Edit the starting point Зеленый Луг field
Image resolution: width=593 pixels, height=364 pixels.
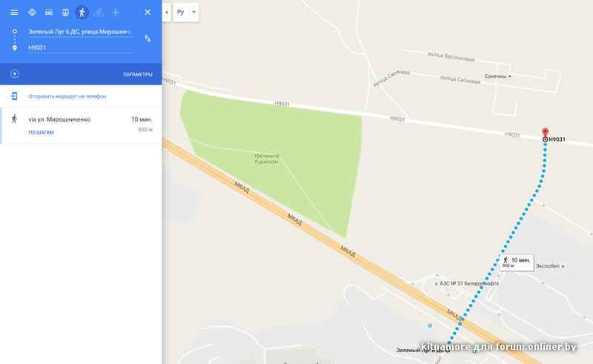pyautogui.click(x=81, y=32)
